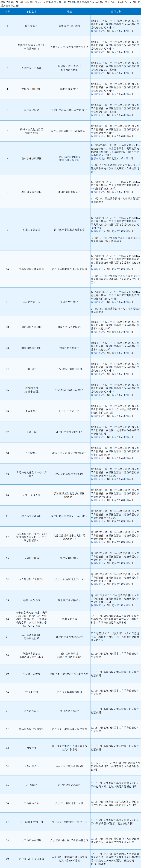The height and width of the screenshot is (868, 141).
Task: Select the '栖霞山风景名胜区' name cell
Action: pos(31,348)
